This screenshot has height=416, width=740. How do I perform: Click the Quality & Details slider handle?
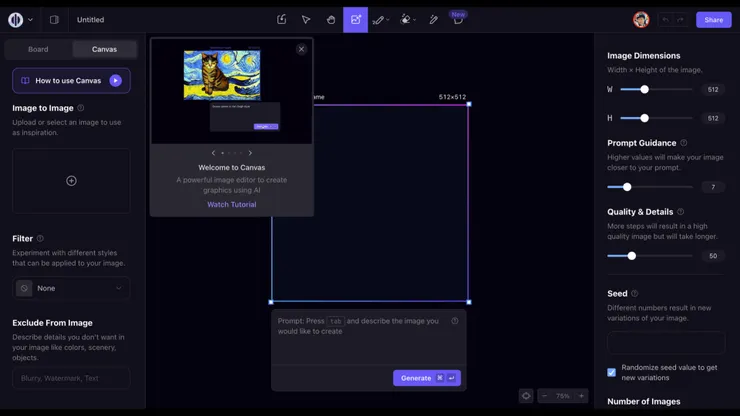[x=631, y=256]
